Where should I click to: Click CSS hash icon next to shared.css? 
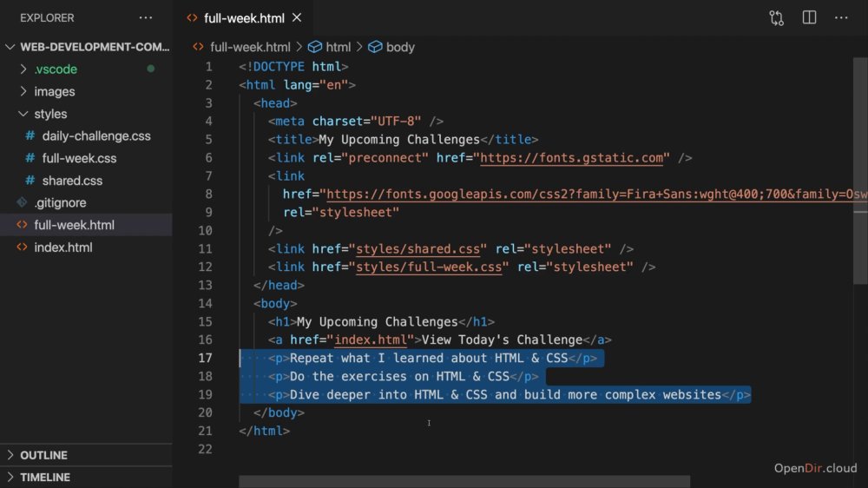point(30,180)
